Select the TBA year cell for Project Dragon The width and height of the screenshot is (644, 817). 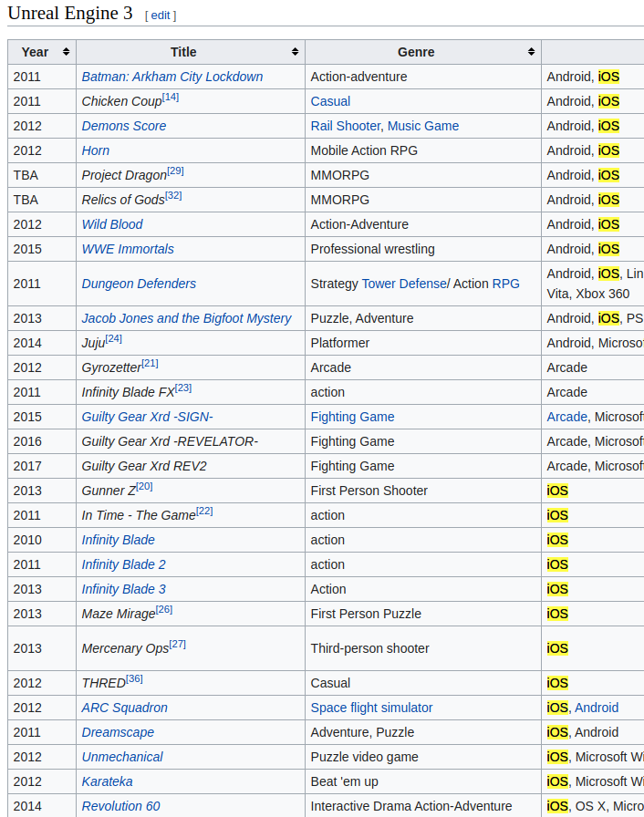(x=42, y=174)
